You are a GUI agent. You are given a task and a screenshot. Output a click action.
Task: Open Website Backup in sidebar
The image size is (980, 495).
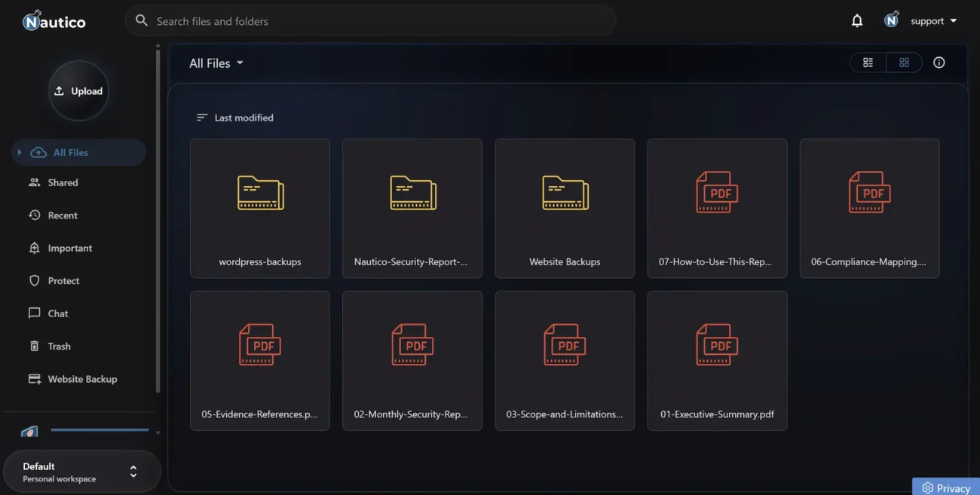81,379
